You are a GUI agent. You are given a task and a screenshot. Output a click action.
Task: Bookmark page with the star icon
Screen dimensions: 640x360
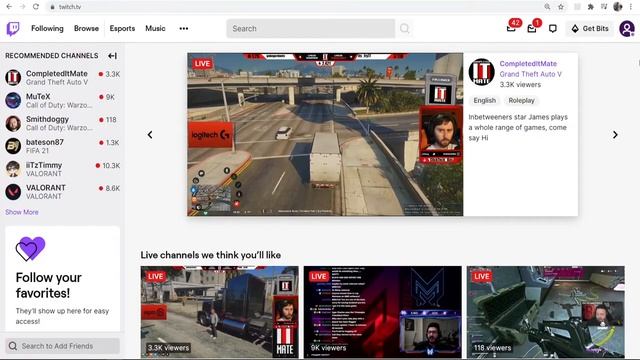click(561, 7)
